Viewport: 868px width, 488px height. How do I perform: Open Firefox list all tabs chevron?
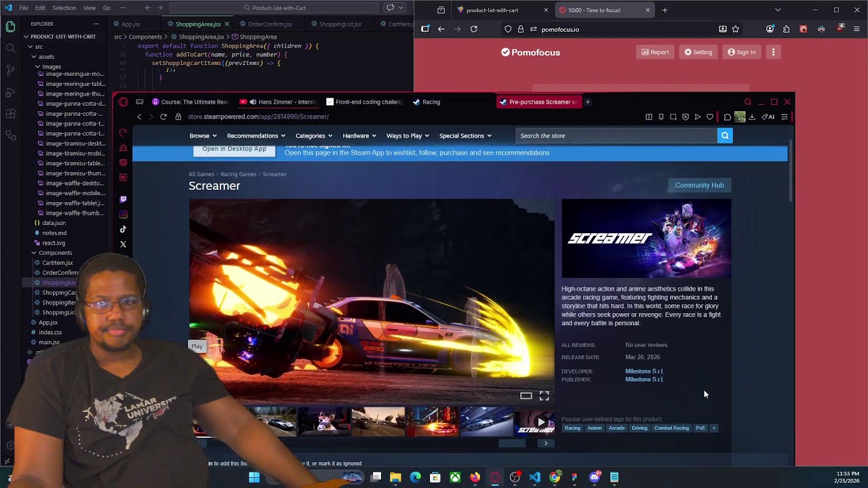pos(778,10)
